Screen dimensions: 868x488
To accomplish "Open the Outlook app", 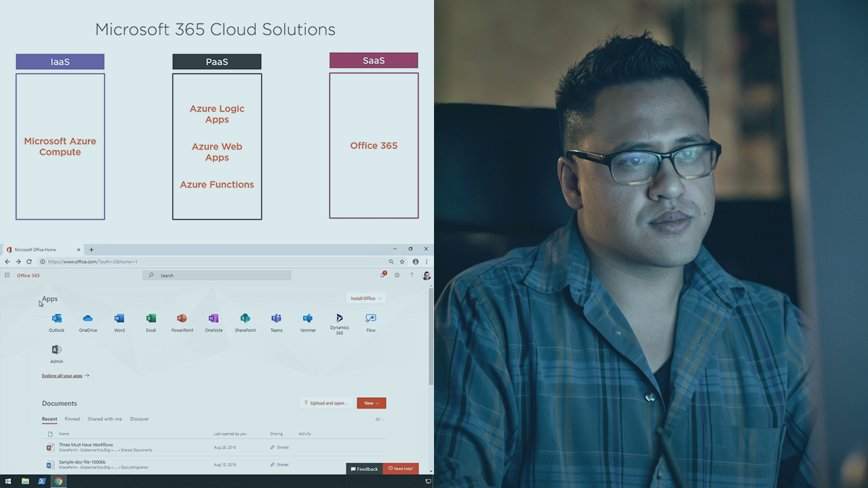I will (x=56, y=319).
